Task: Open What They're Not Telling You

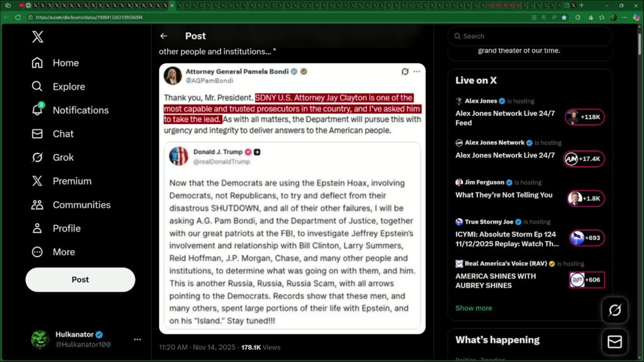Action: tap(504, 195)
